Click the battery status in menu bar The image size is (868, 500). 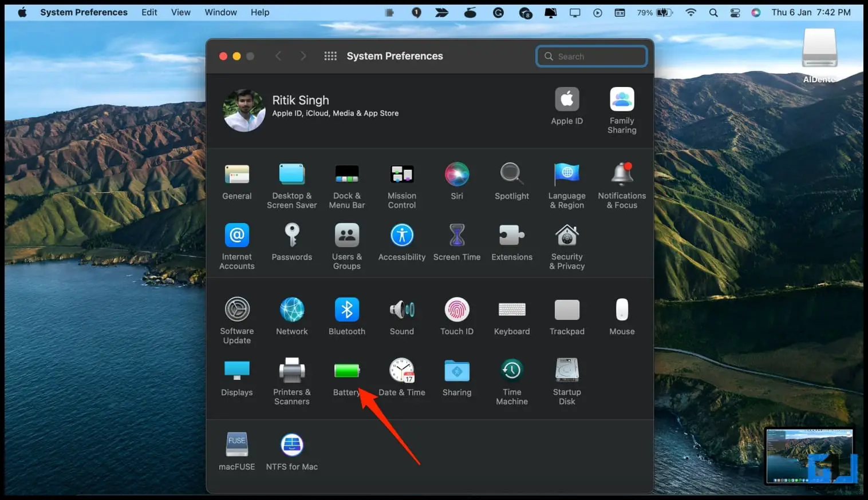tap(656, 12)
